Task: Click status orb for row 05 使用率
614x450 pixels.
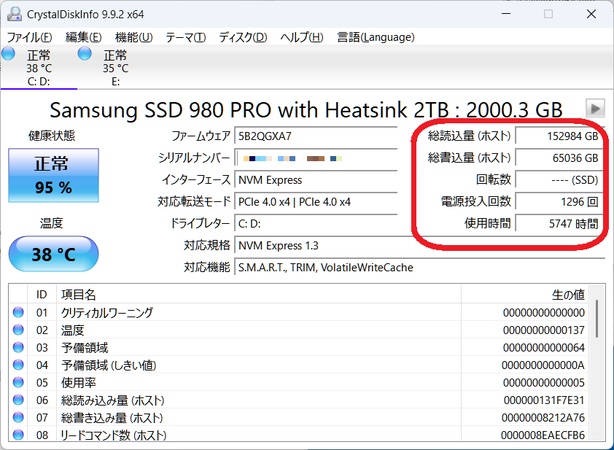Action: [x=18, y=383]
